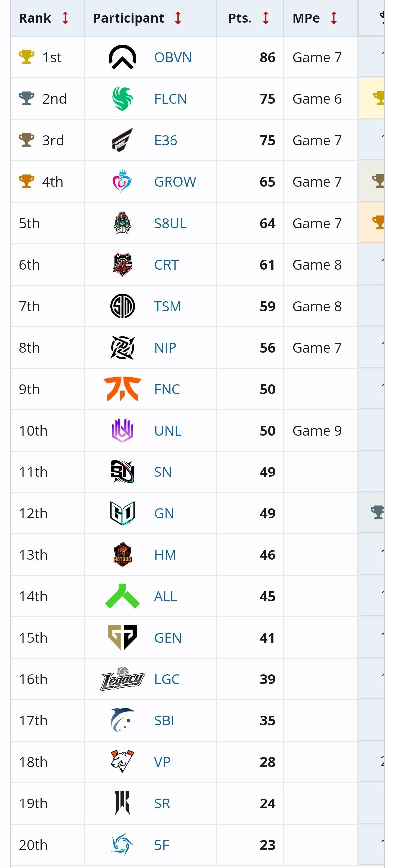The width and height of the screenshot is (395, 868).
Task: Click the green ALL Alliance logo
Action: [122, 596]
